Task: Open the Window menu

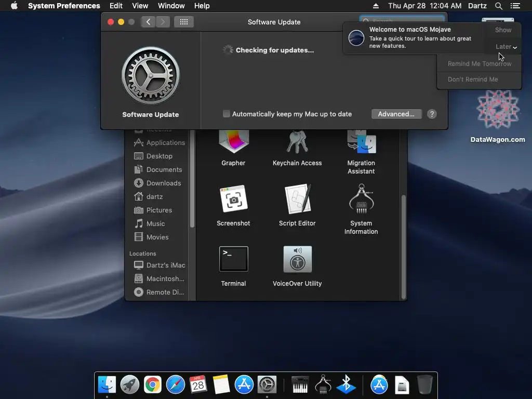Action: (x=171, y=6)
